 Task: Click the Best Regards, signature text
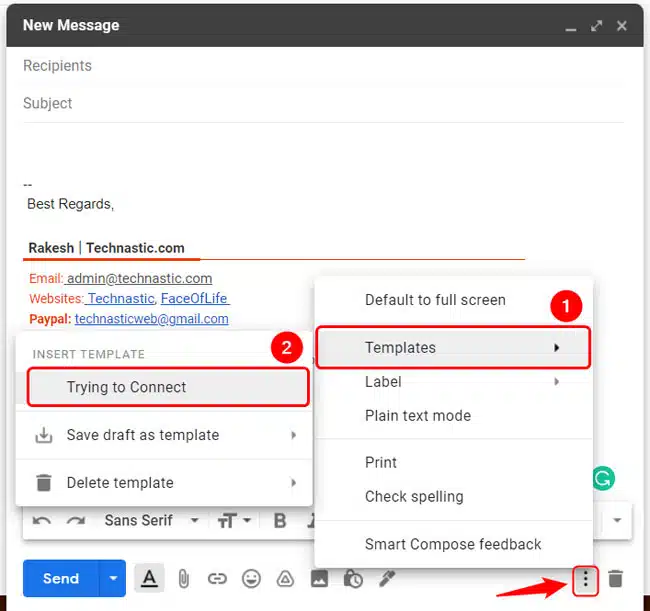tap(70, 204)
